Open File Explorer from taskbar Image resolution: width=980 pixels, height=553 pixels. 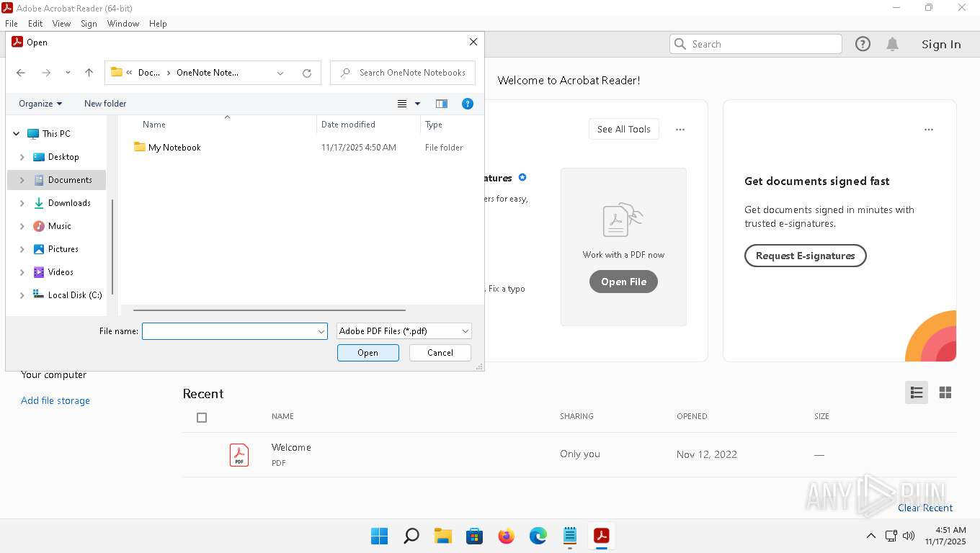[x=442, y=536]
